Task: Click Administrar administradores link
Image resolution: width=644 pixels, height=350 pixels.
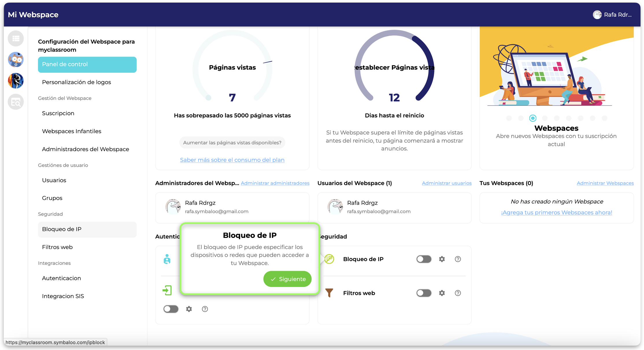Action: click(x=275, y=183)
